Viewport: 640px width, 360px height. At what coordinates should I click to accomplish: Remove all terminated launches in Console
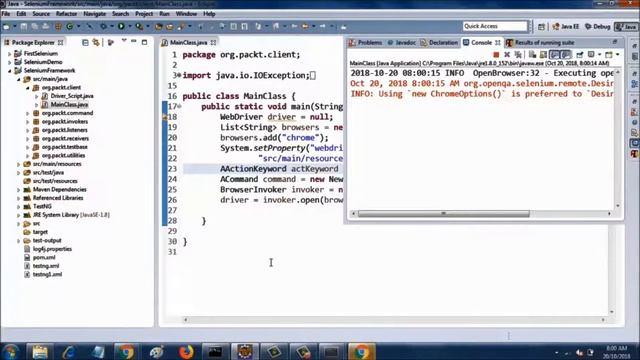pyautogui.click(x=518, y=55)
